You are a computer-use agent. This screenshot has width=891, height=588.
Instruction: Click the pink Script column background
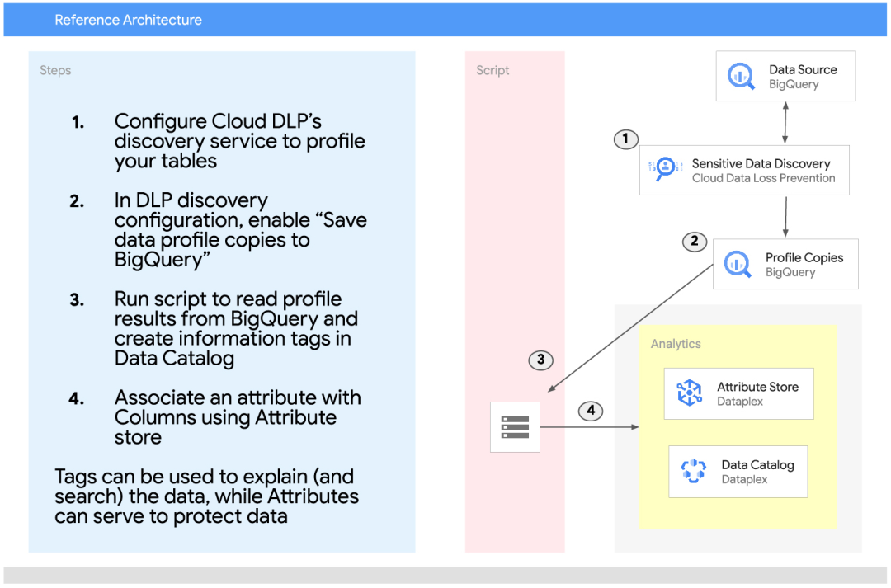point(515,247)
